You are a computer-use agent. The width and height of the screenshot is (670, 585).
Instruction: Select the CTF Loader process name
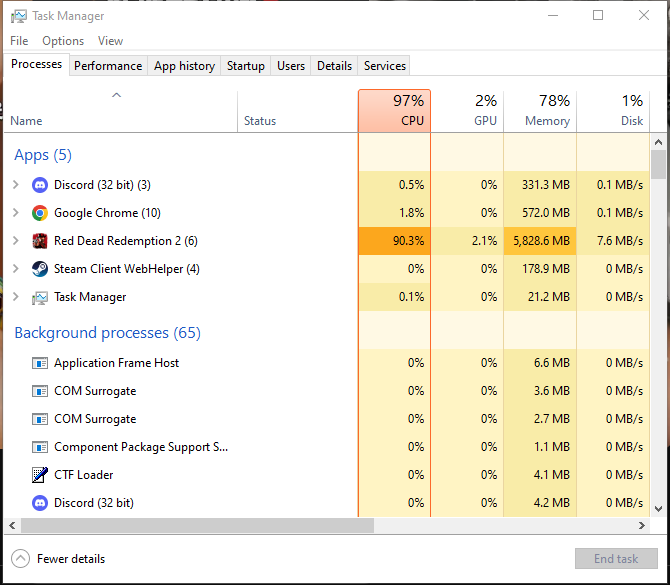(x=83, y=475)
